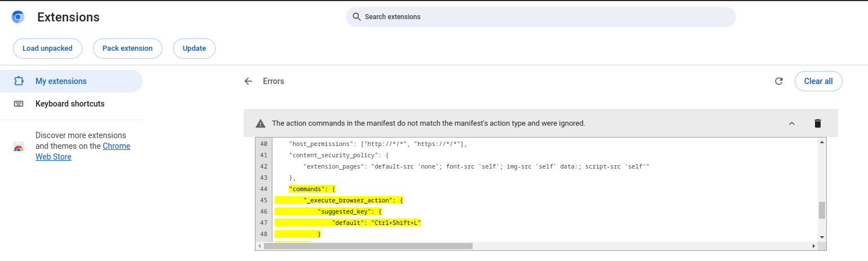The image size is (868, 261).
Task: Click the reload errors icon
Action: tap(779, 81)
